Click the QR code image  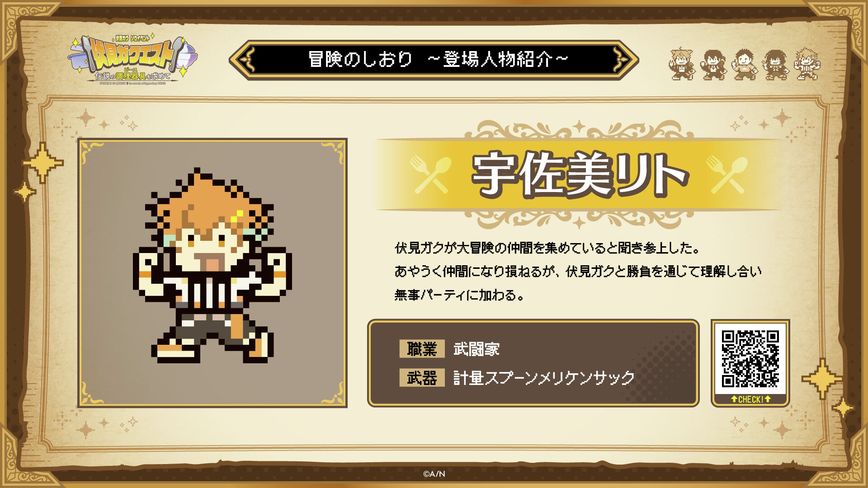(750, 358)
